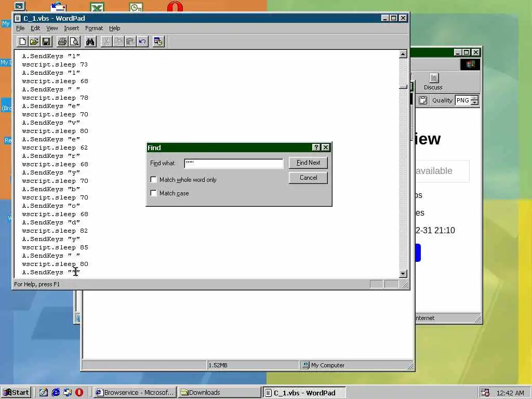The height and width of the screenshot is (399, 532).
Task: Open the Insert menu
Action: (71, 28)
